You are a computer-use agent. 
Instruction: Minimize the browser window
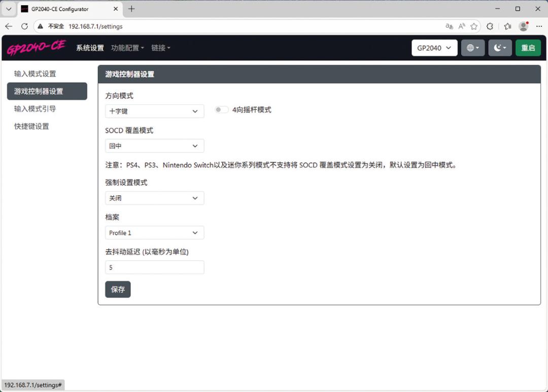tap(497, 9)
